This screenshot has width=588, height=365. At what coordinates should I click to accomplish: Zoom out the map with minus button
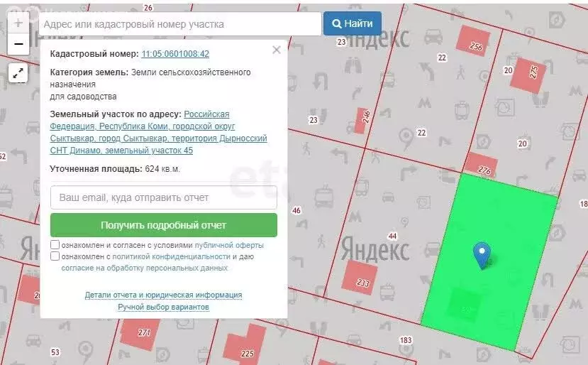[18, 44]
